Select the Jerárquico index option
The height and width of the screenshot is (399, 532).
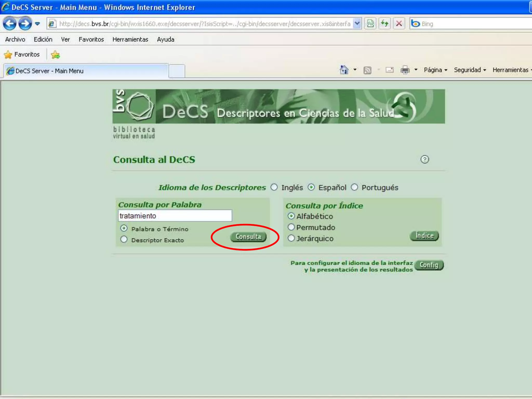pos(291,238)
